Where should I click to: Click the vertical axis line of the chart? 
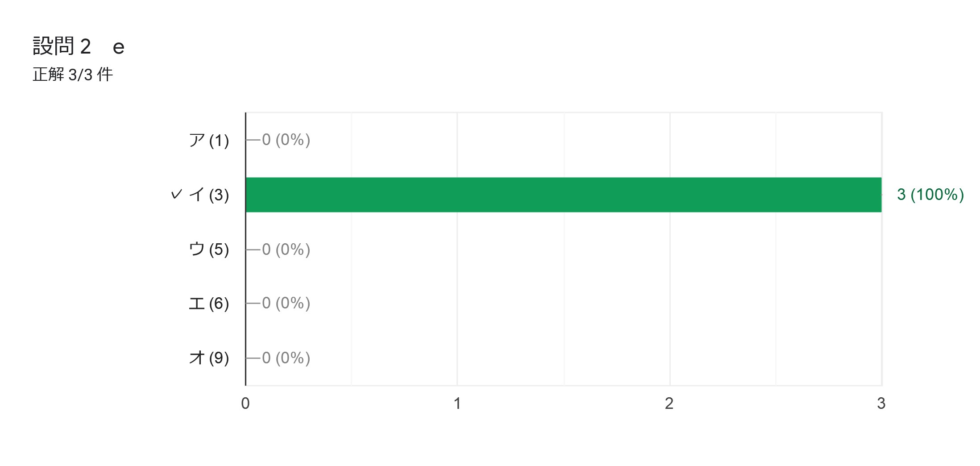click(x=245, y=249)
